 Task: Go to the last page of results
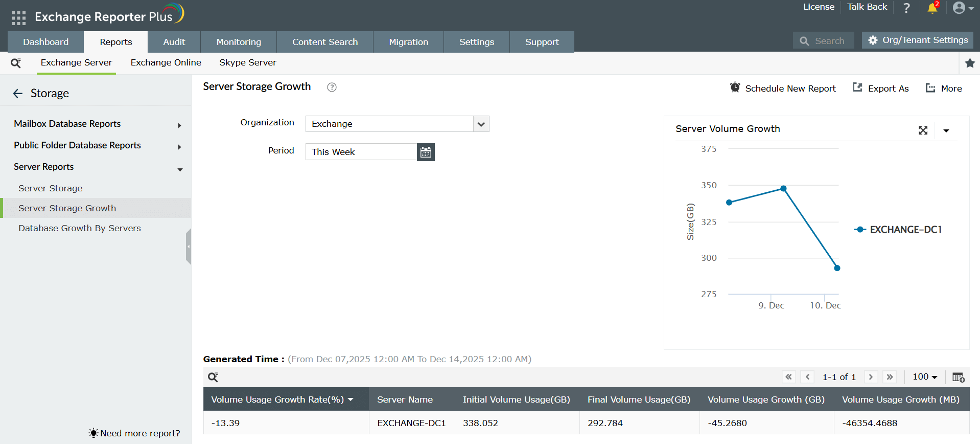pos(890,377)
